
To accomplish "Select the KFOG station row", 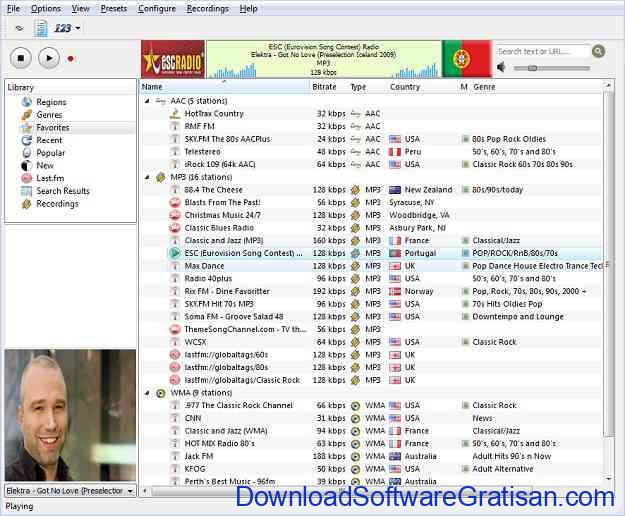I will pyautogui.click(x=371, y=469).
